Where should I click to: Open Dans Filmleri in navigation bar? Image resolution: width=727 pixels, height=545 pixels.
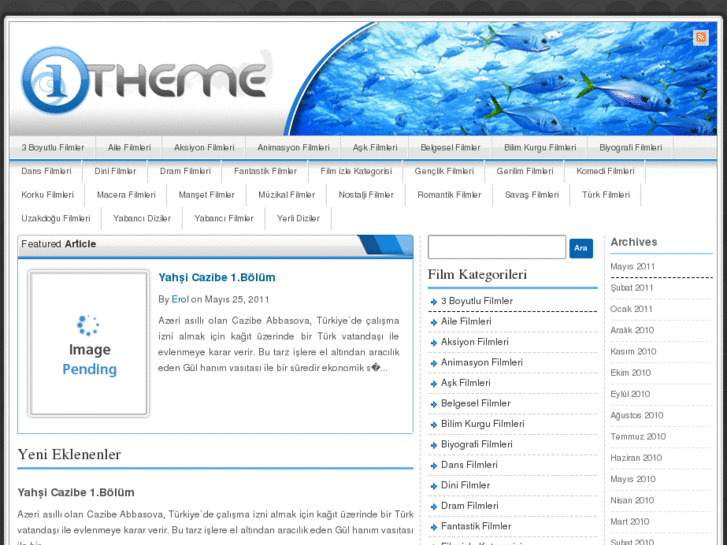coord(46,171)
